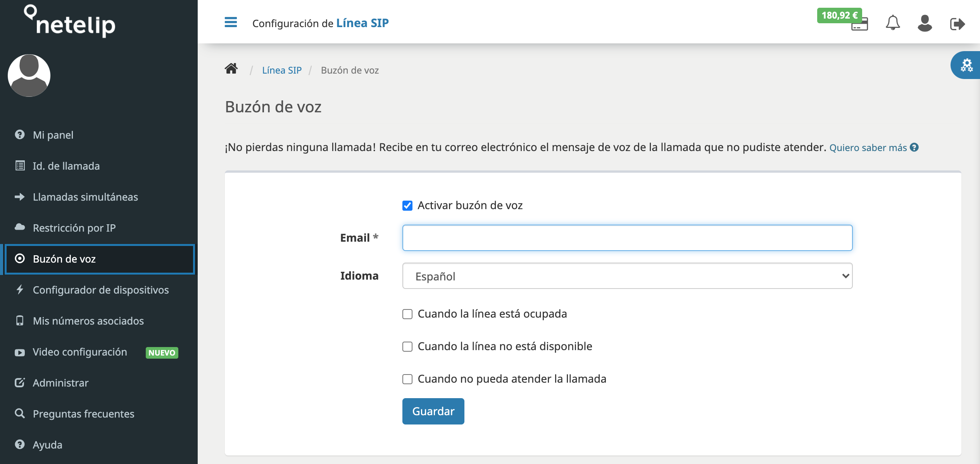Focus the Email input field
980x464 pixels.
click(627, 238)
